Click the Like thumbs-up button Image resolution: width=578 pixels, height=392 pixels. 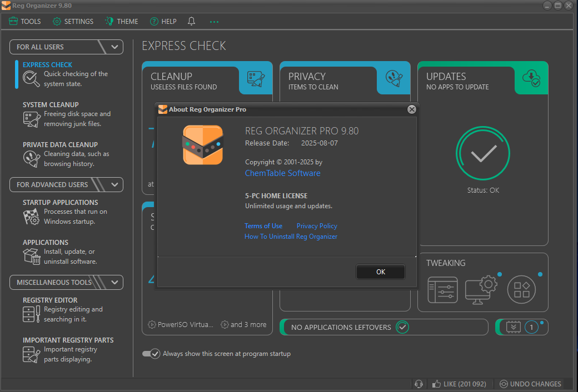(459, 384)
